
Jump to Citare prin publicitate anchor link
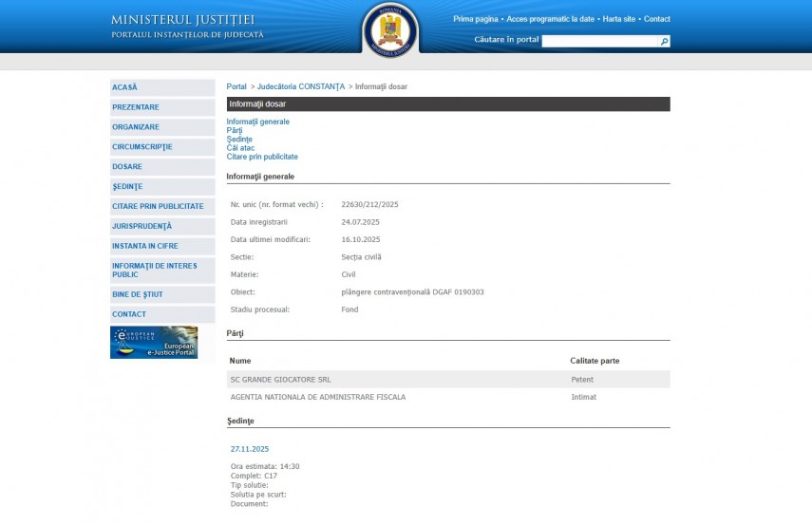(x=262, y=157)
